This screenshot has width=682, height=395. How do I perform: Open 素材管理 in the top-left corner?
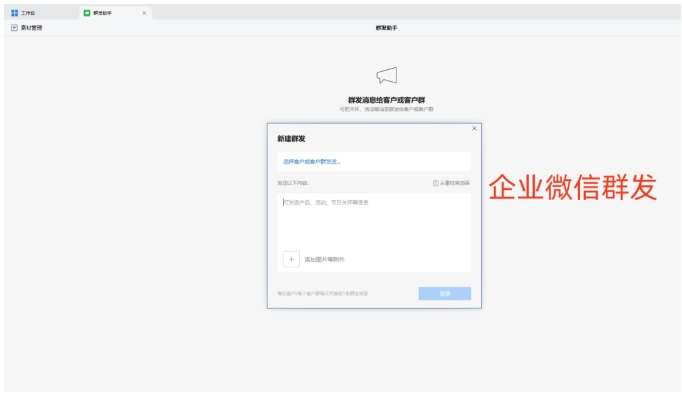pyautogui.click(x=27, y=27)
